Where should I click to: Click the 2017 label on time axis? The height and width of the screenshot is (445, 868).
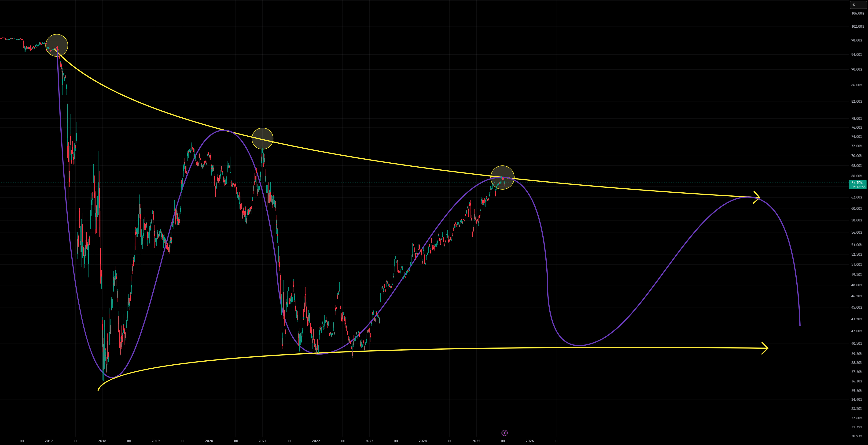[x=48, y=441]
